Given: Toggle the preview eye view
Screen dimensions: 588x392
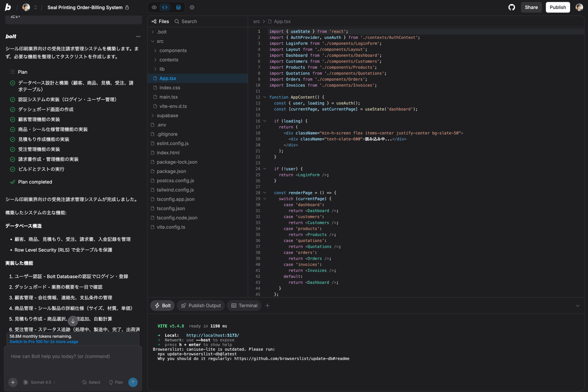Looking at the screenshot, I should [154, 7].
